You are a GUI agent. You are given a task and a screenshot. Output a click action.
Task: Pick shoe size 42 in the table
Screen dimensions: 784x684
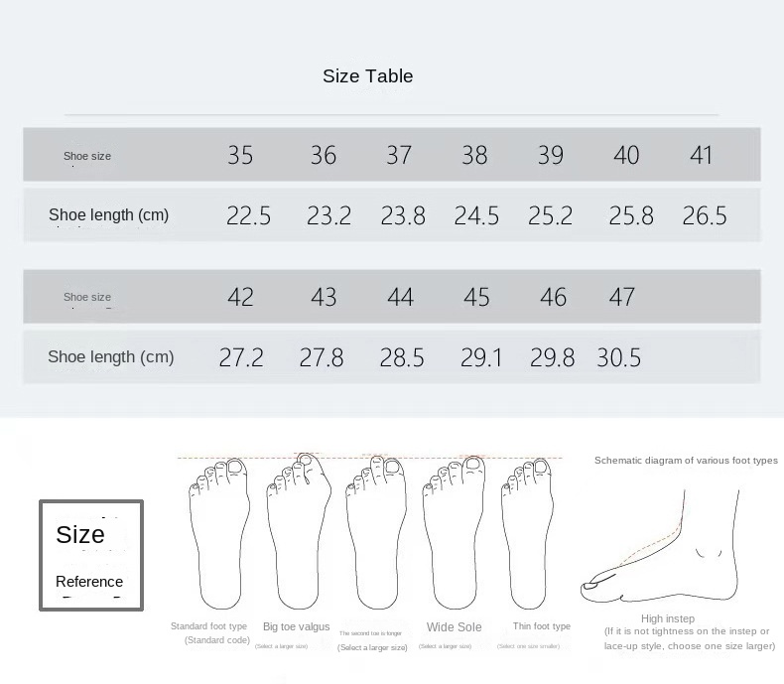pyautogui.click(x=240, y=297)
